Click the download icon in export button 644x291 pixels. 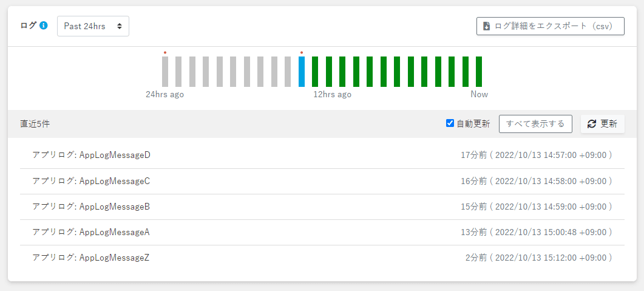pyautogui.click(x=486, y=26)
